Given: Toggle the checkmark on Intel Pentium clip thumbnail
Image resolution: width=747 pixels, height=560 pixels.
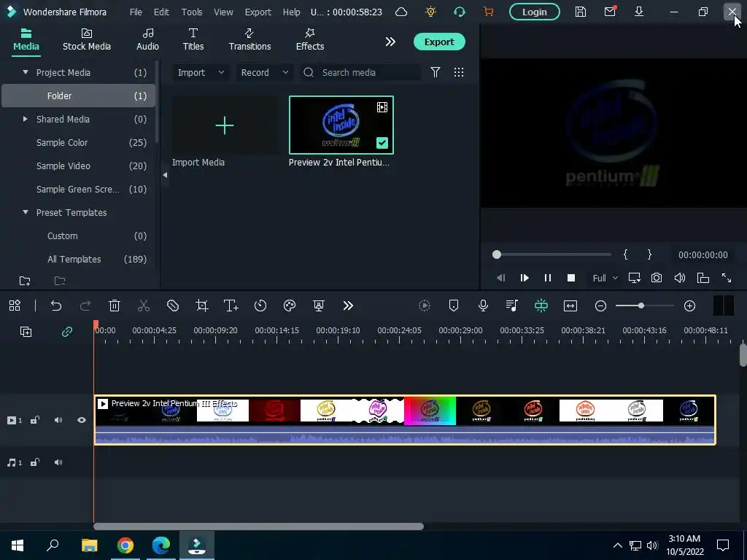Looking at the screenshot, I should coord(382,142).
